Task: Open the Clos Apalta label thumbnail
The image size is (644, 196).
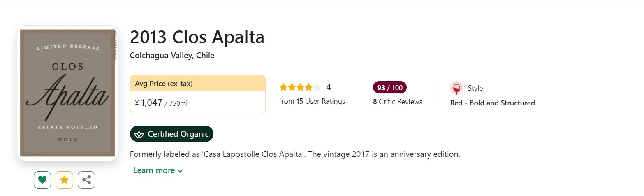Action: point(67,93)
